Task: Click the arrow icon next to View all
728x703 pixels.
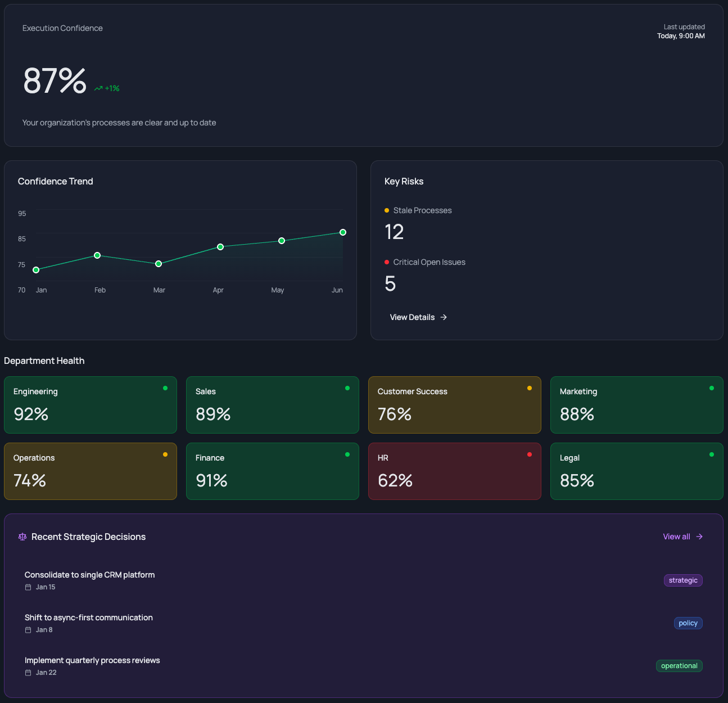Action: click(699, 537)
